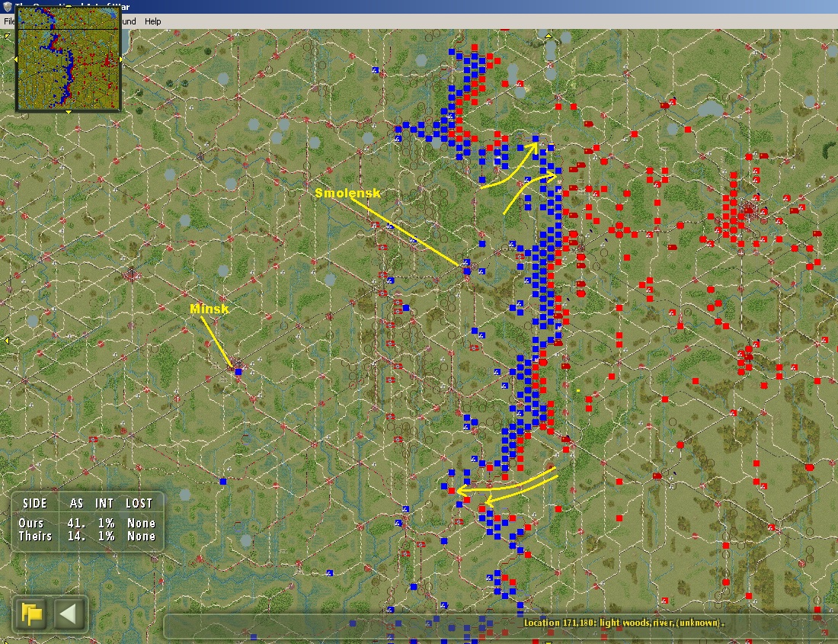Click the minimap's right scroll arrow
Screen dimensions: 838x644
(121, 59)
